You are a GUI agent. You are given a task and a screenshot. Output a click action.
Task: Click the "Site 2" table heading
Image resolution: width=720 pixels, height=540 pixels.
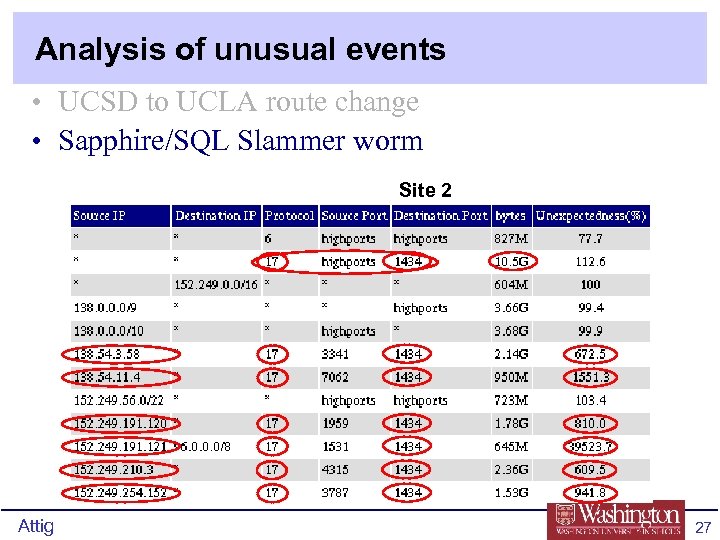tap(425, 190)
